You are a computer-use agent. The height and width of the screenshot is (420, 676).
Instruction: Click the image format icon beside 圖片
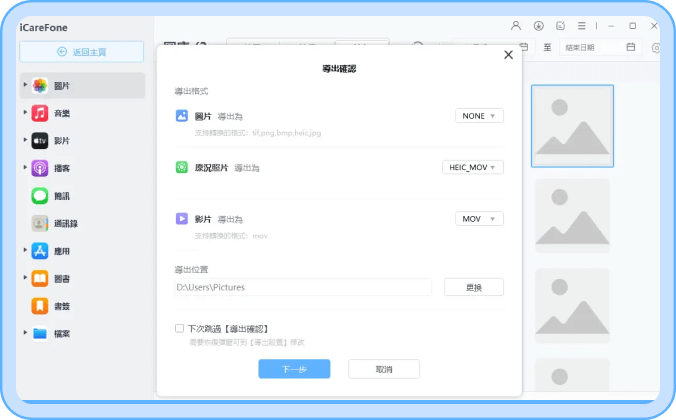click(x=182, y=116)
